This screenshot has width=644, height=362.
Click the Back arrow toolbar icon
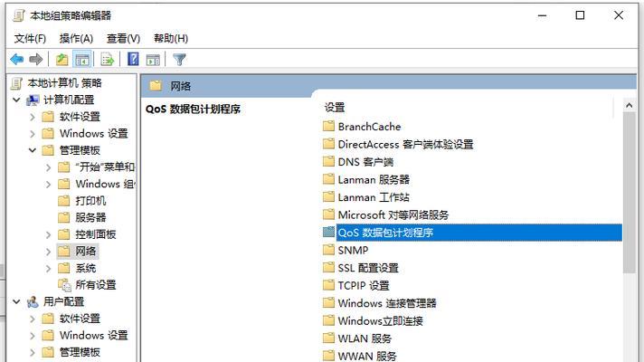click(17, 60)
